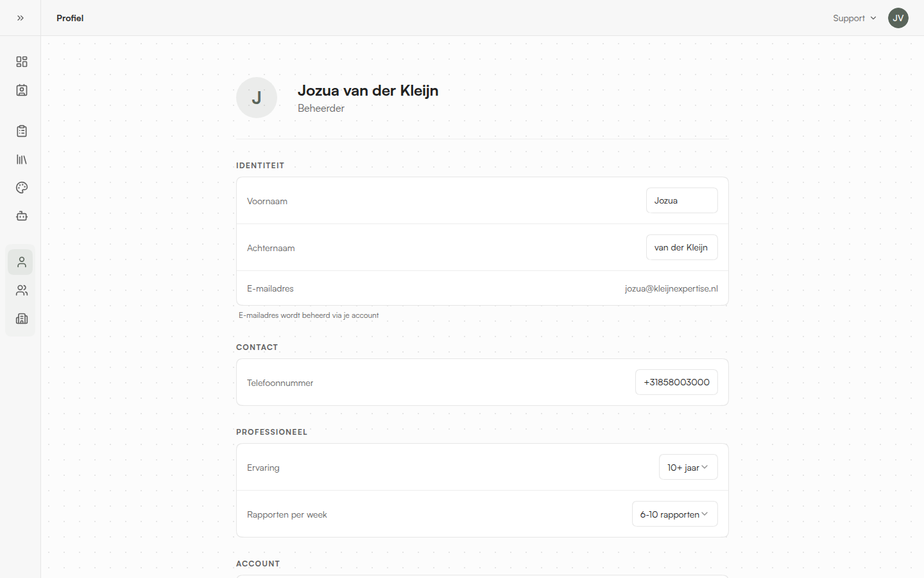Focus the Telefoonnummer field

[676, 382]
